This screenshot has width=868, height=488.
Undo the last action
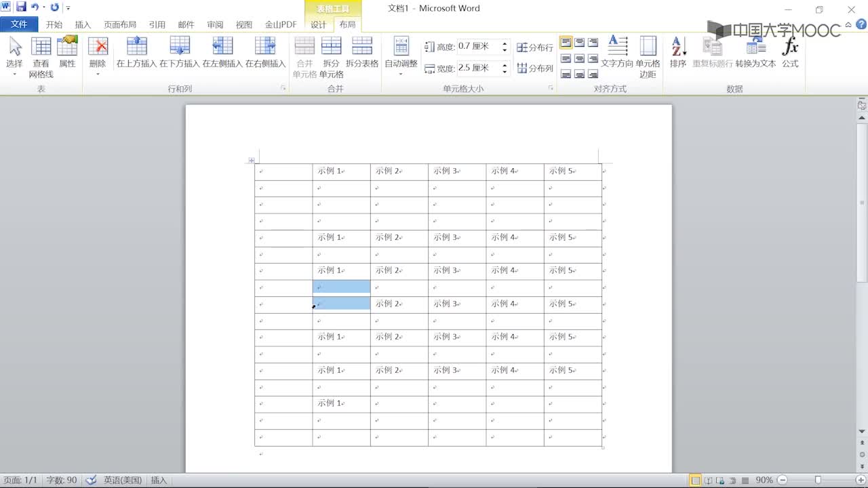pyautogui.click(x=35, y=7)
